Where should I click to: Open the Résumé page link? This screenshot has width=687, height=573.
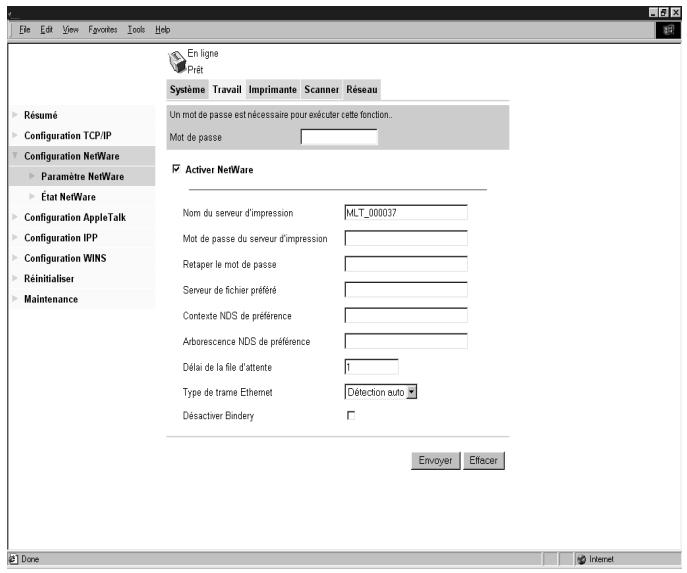[41, 115]
